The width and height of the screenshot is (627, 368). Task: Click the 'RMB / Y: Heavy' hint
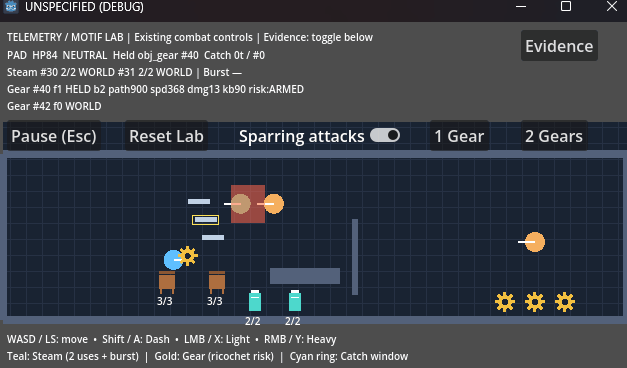click(300, 339)
